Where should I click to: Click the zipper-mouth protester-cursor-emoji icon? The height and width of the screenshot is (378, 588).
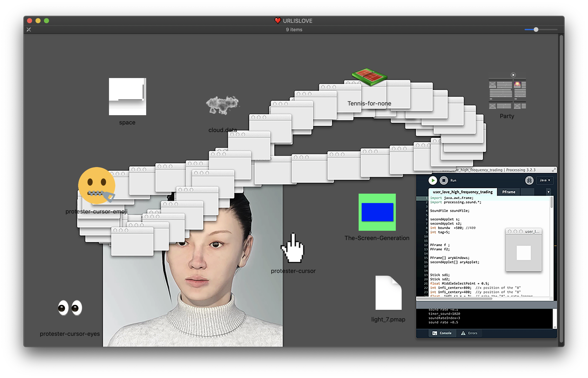(x=97, y=186)
